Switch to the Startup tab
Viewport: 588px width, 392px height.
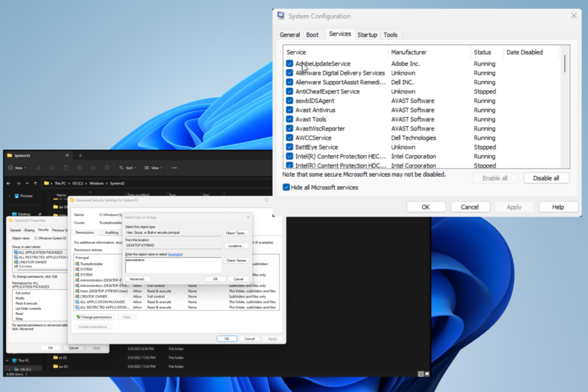367,35
